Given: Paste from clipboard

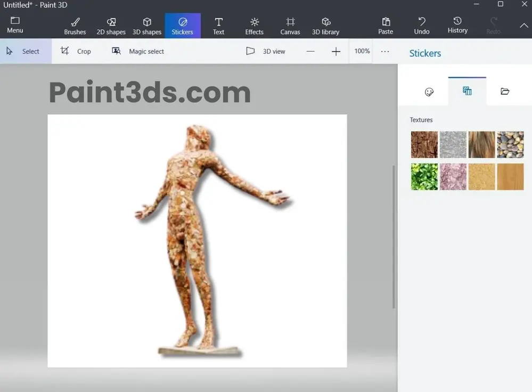Looking at the screenshot, I should (x=385, y=25).
